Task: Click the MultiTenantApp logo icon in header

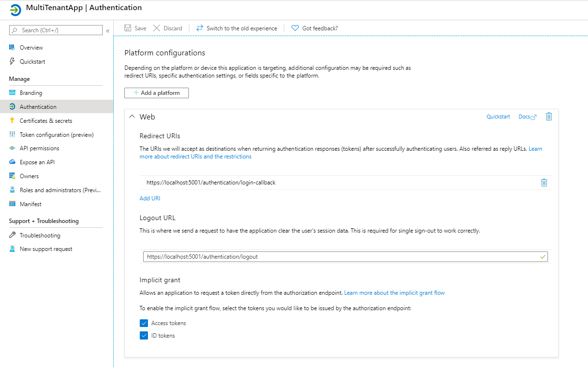Action: coord(15,9)
